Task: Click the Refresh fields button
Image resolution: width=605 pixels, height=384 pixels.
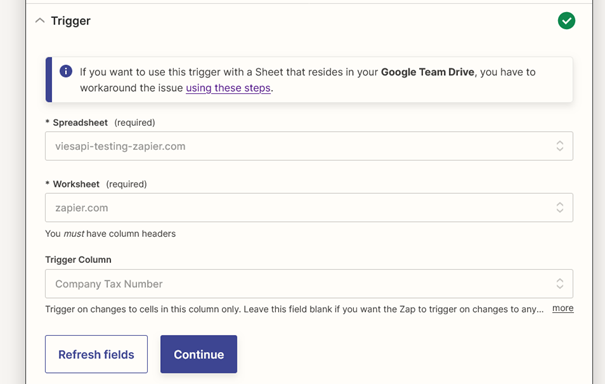Action: [x=96, y=354]
